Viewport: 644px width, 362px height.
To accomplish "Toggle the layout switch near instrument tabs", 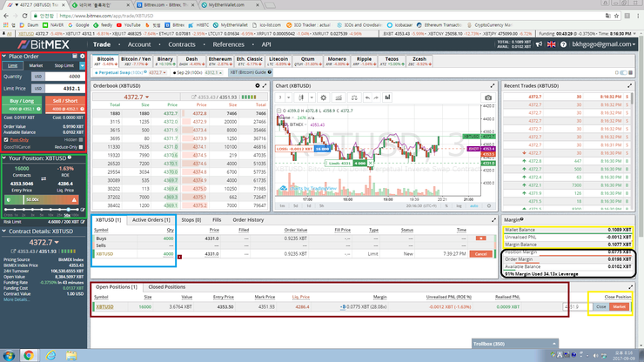I will (x=623, y=73).
